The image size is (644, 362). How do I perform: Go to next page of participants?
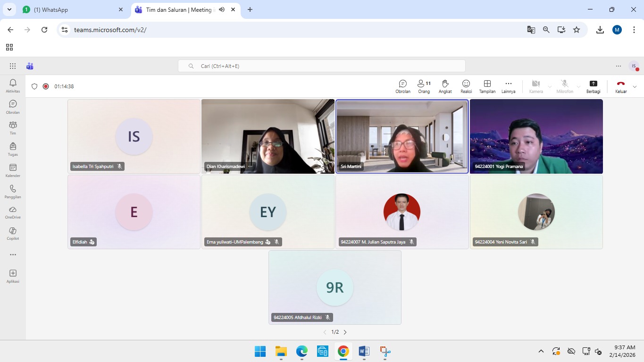[345, 332]
